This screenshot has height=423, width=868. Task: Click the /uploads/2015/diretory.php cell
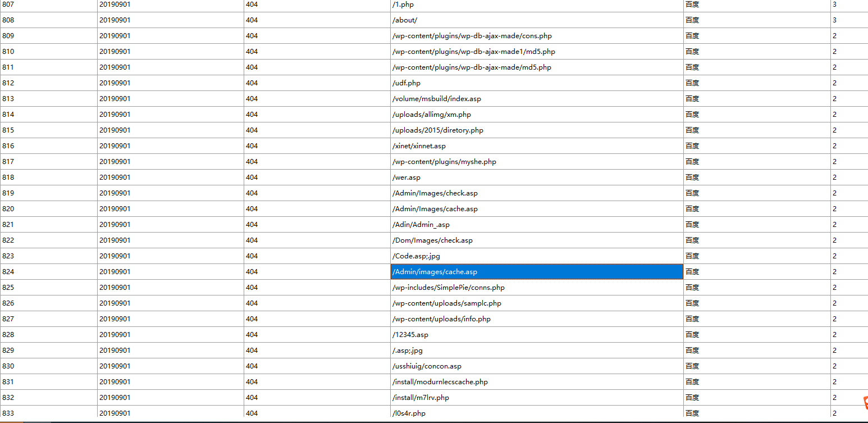click(537, 130)
